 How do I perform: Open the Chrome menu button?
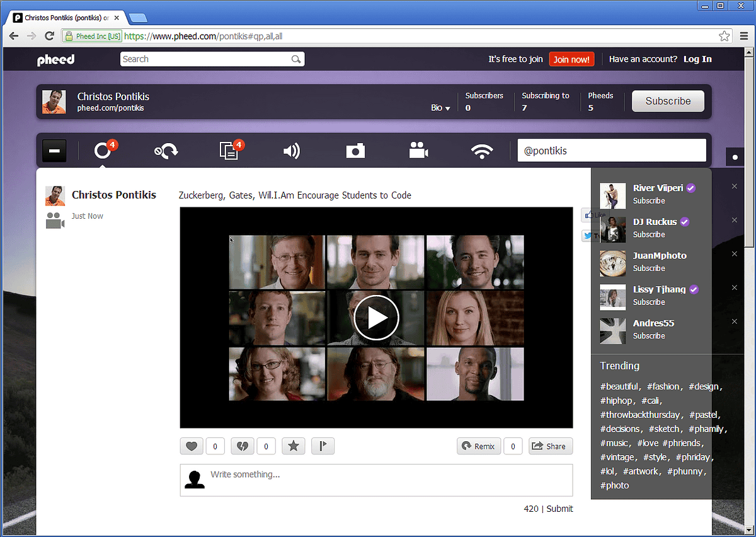744,36
